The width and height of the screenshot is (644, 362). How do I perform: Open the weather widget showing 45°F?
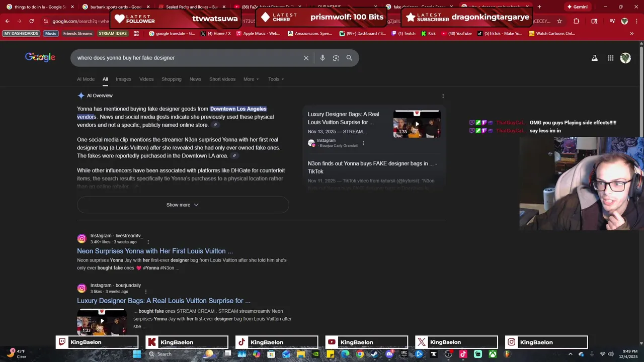pyautogui.click(x=16, y=354)
